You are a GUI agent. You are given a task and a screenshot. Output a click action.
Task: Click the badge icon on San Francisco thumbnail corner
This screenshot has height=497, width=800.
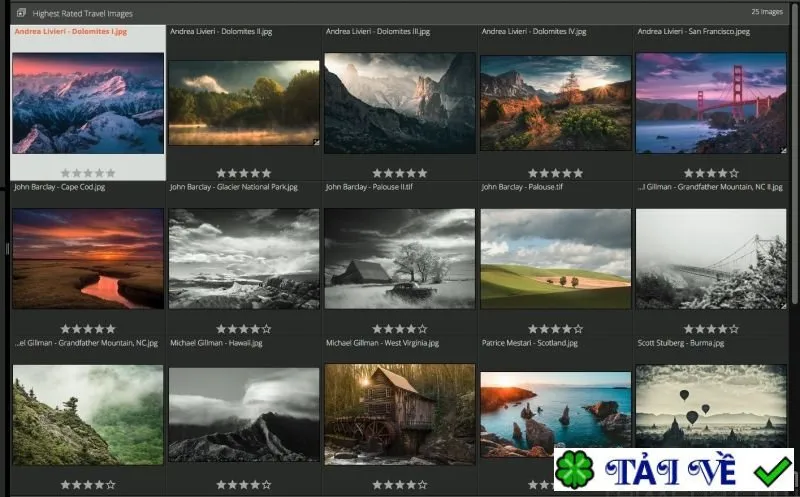783,150
